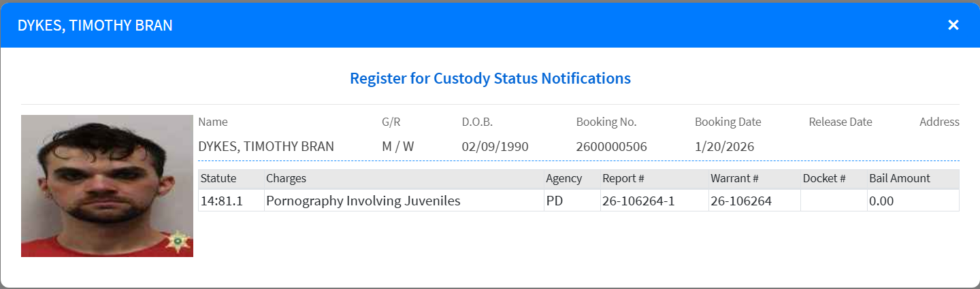980x289 pixels.
Task: Click the Release Date label
Action: point(840,122)
